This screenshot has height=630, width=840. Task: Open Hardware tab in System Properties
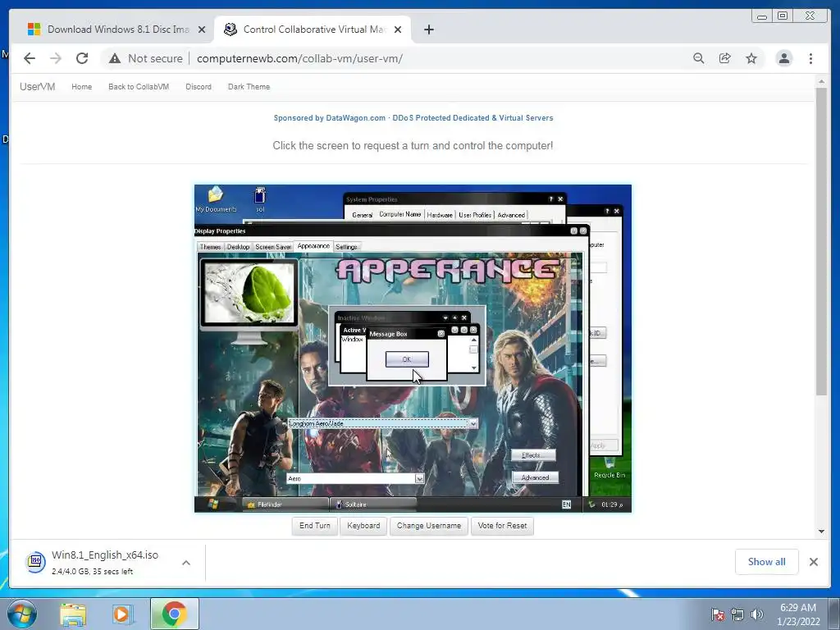click(x=440, y=215)
